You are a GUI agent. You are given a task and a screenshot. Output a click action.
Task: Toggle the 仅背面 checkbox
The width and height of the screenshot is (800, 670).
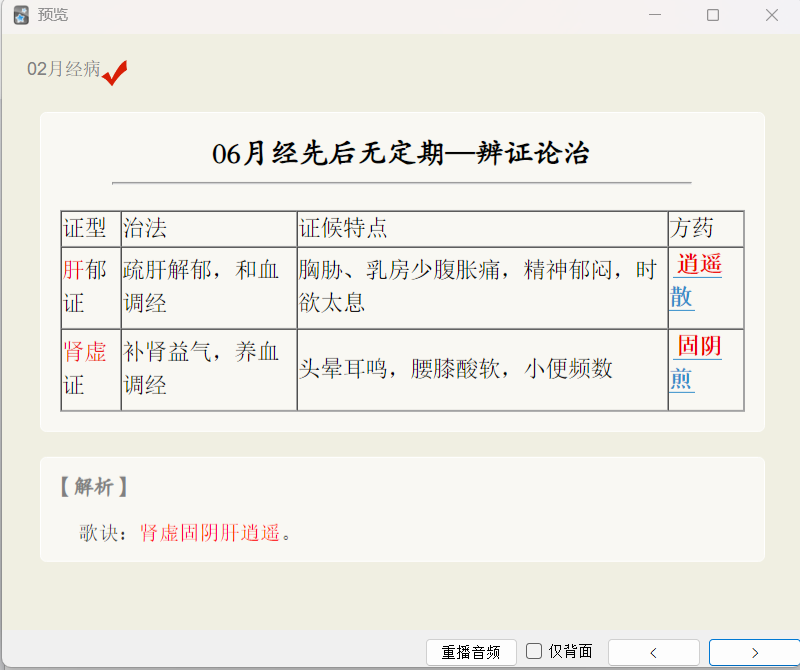point(534,651)
